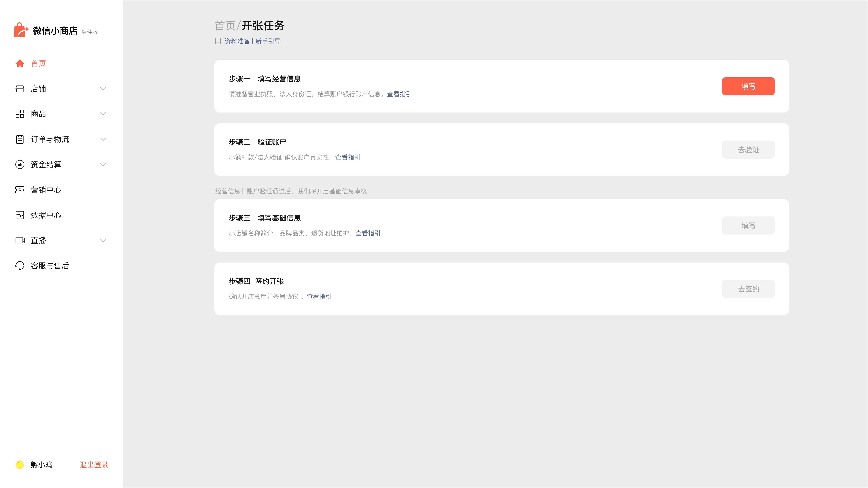The width and height of the screenshot is (868, 488).
Task: Open the 商品 section icon in sidebar
Action: (20, 114)
